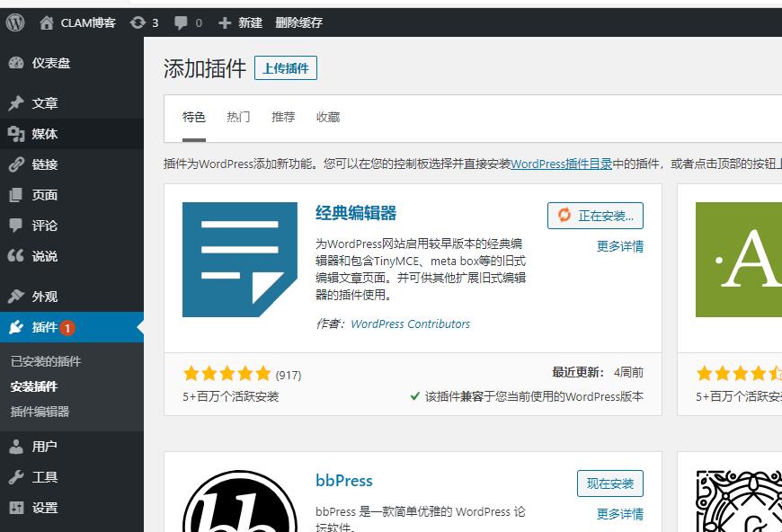Open 更多详情 for bbPress
782x532 pixels.
point(620,514)
